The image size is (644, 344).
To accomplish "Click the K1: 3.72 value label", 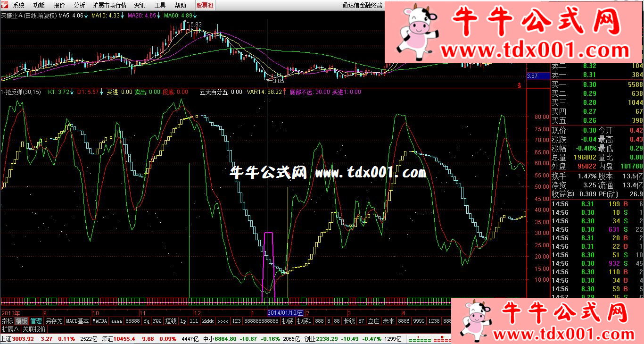I will pyautogui.click(x=59, y=92).
